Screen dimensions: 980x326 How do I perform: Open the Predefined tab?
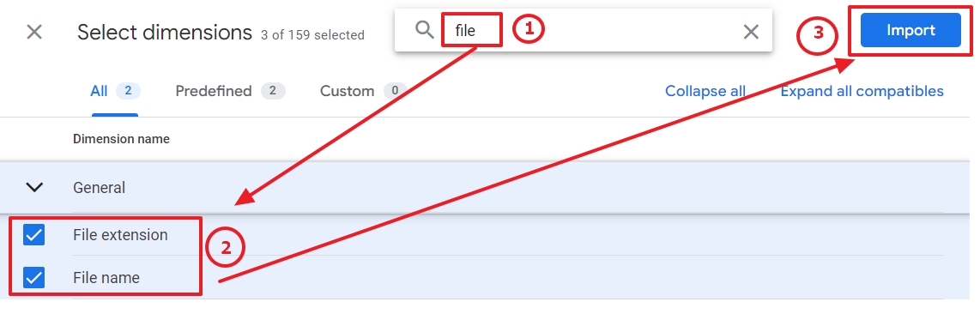230,91
